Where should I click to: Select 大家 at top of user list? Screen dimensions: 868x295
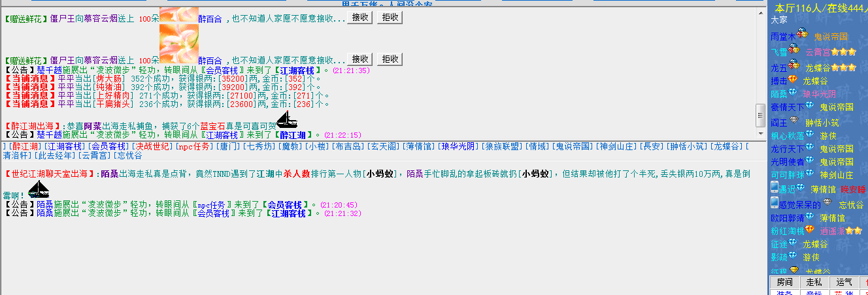pos(779,20)
